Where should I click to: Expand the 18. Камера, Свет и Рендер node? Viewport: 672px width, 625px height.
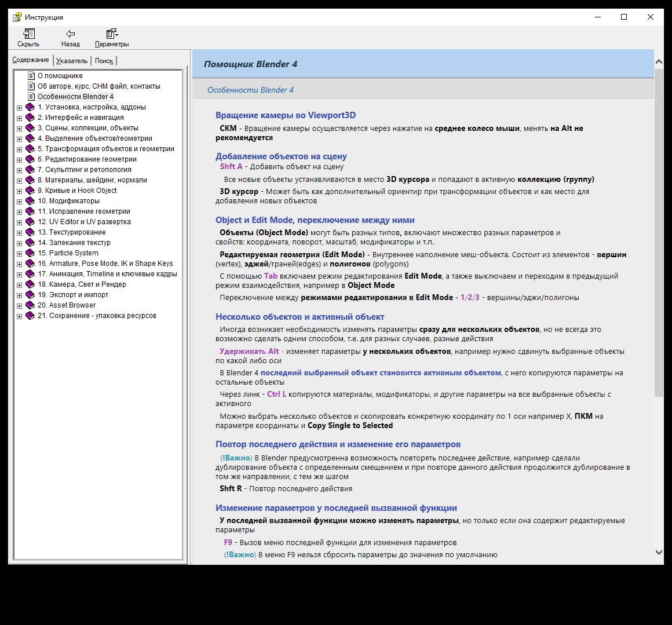[20, 285]
